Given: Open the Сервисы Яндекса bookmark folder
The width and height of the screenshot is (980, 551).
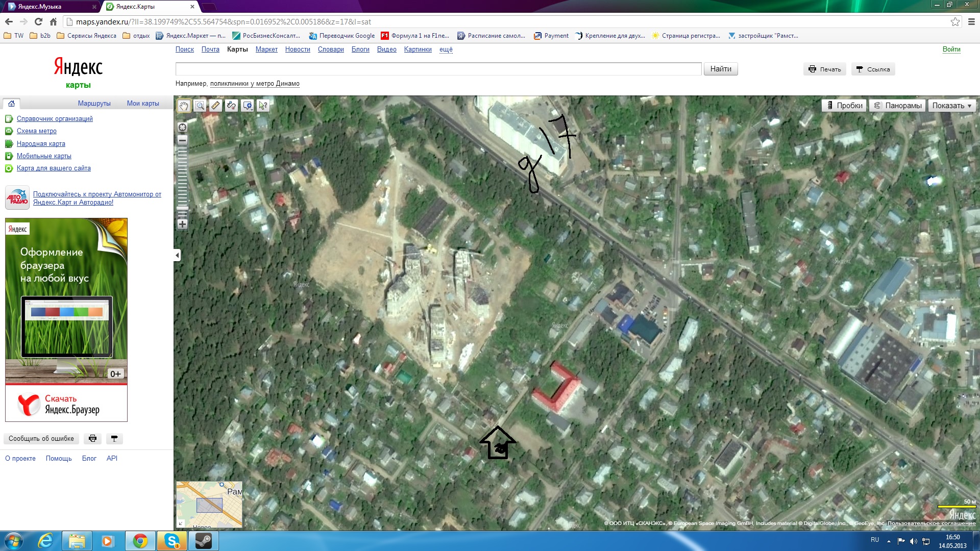Looking at the screenshot, I should [x=86, y=36].
